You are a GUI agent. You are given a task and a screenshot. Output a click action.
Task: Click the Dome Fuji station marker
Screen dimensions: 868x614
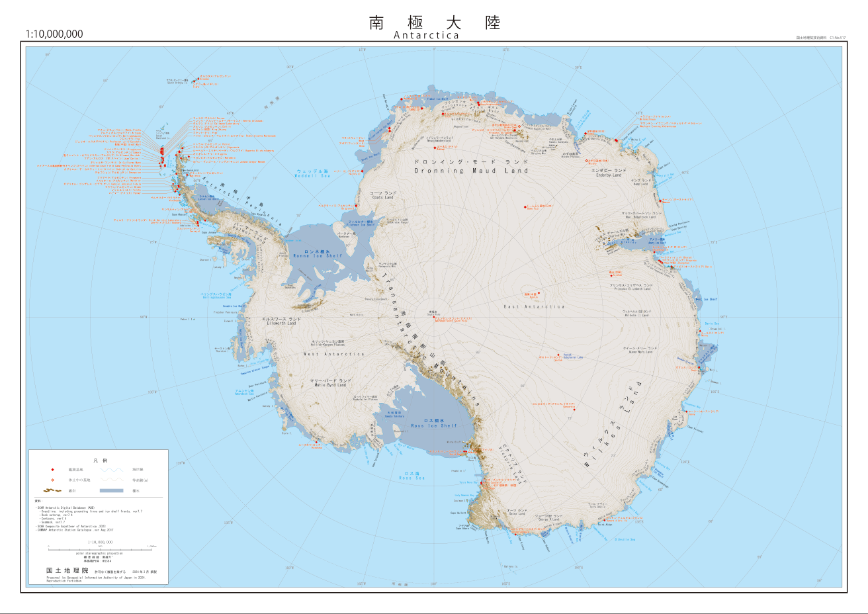525,207
